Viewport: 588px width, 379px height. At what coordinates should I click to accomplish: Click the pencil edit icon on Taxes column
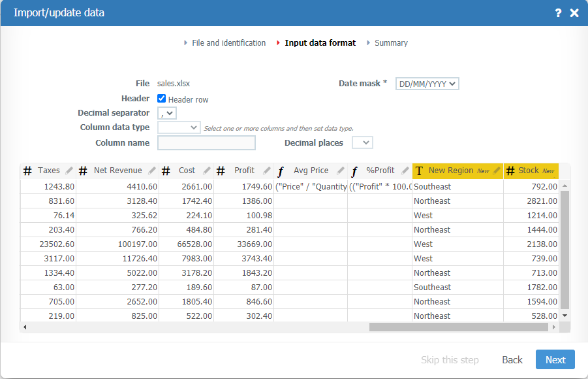(69, 171)
